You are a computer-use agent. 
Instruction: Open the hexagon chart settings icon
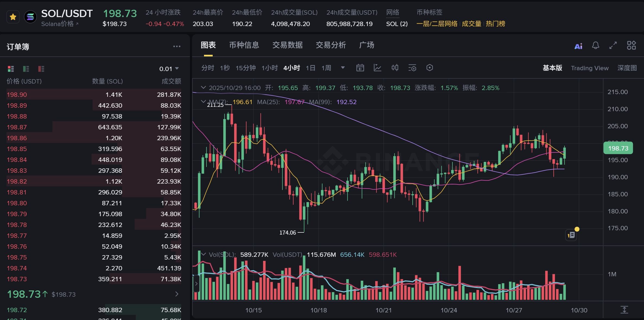click(429, 68)
